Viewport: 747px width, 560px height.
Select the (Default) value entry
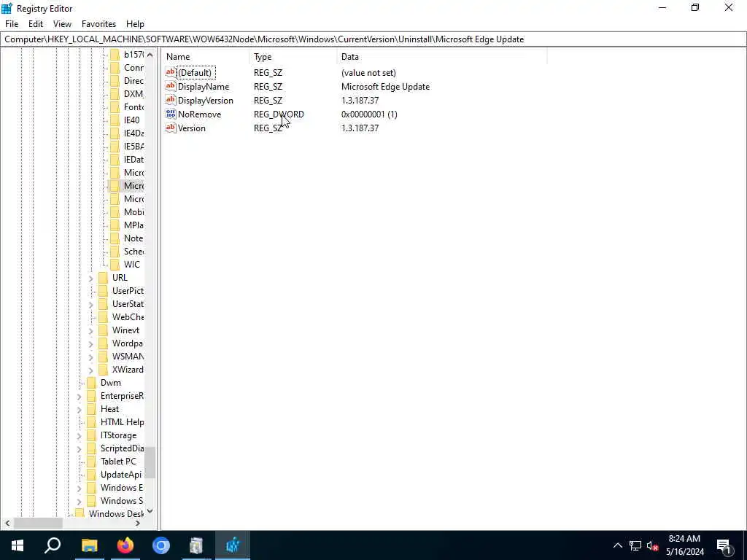[194, 73]
